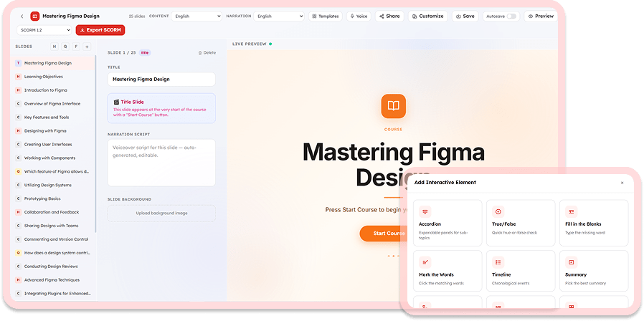This screenshot has width=644, height=321.
Task: Open Working with Components slide
Action: (x=53, y=158)
